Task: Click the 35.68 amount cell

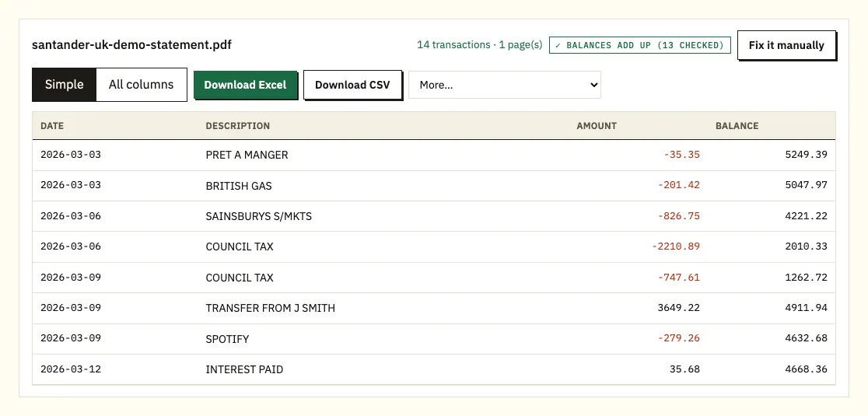Action: [x=684, y=369]
